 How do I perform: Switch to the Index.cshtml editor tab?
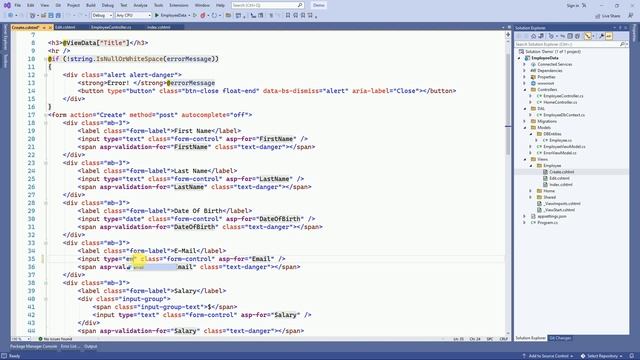159,27
